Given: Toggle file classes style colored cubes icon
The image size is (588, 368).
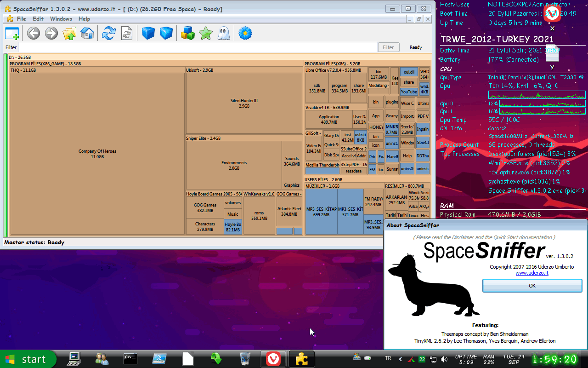Looking at the screenshot, I should [x=188, y=33].
